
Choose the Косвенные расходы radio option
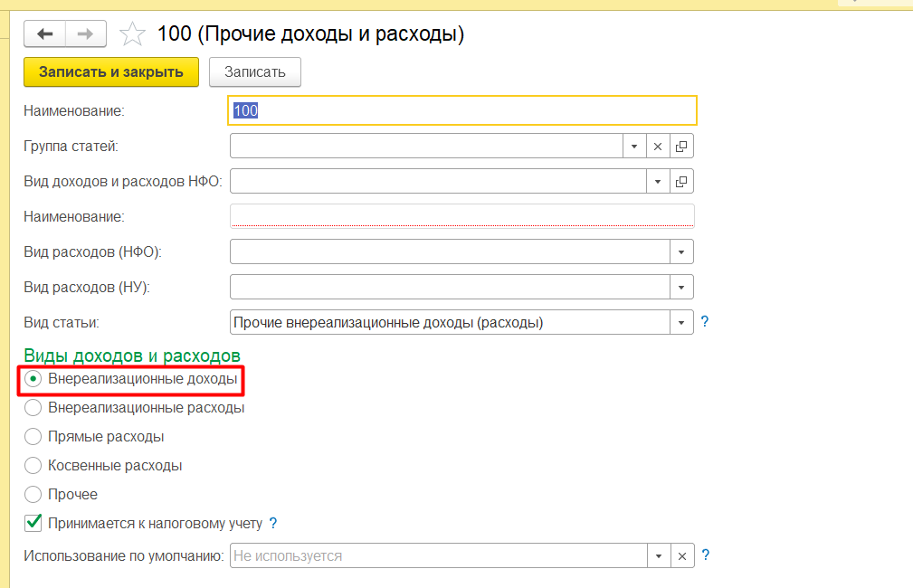point(33,466)
